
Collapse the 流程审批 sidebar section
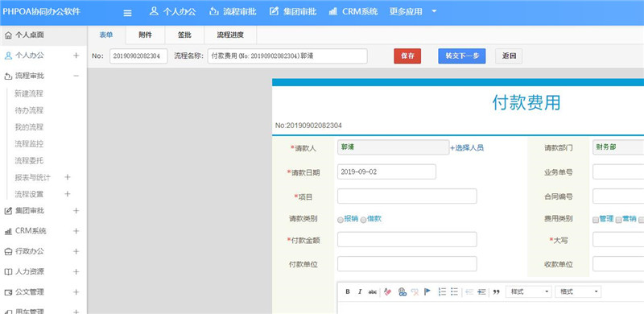tap(76, 76)
